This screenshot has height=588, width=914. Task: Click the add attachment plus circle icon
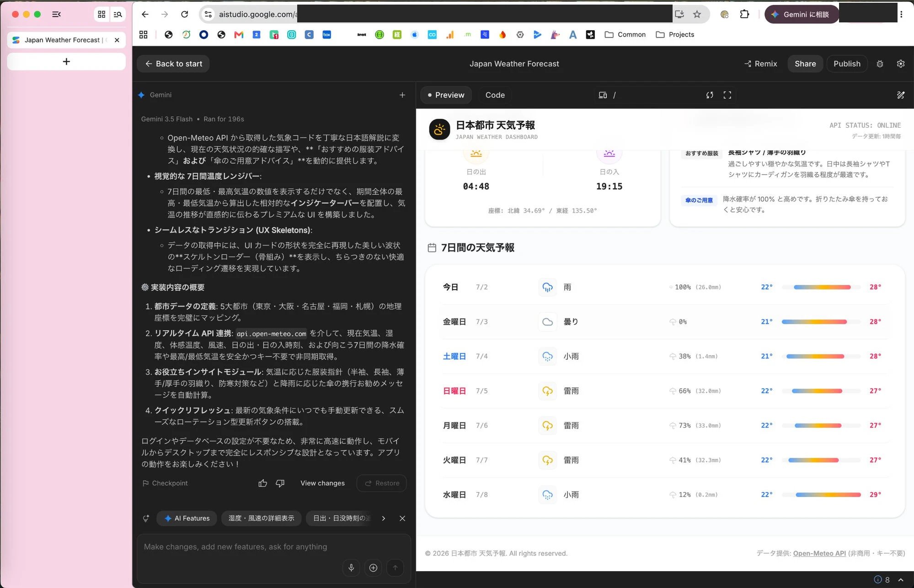tap(373, 567)
